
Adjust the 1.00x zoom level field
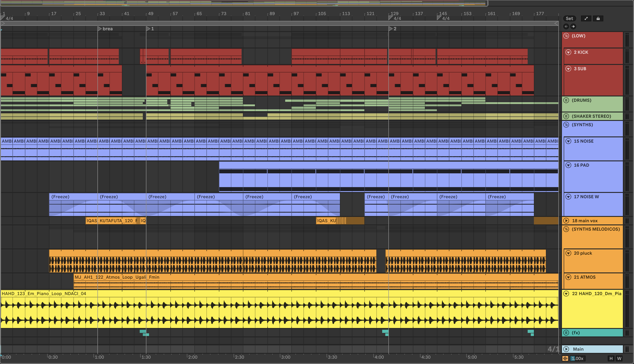pos(577,358)
